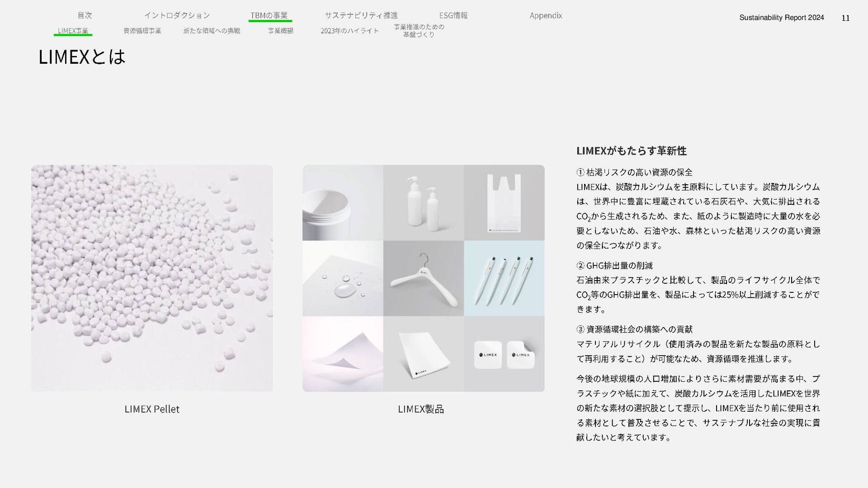Click the LIMEX pens product image
This screenshot has height=488, width=868.
(504, 278)
